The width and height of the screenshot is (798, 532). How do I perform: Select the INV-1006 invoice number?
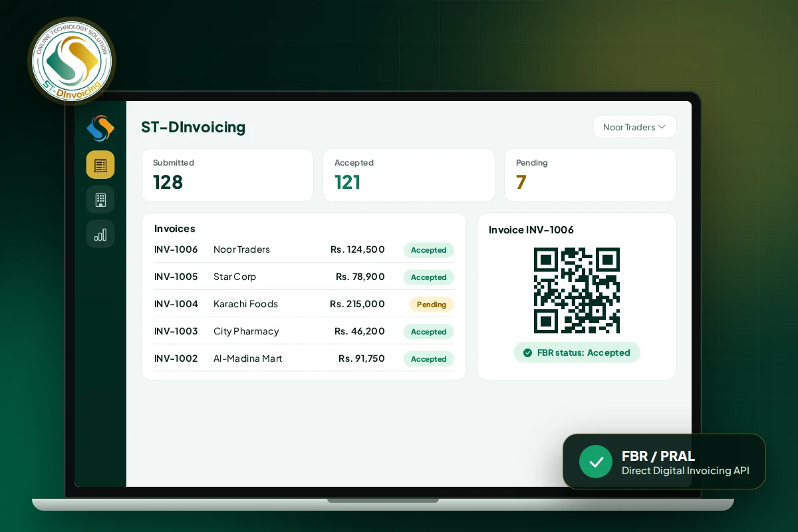176,249
